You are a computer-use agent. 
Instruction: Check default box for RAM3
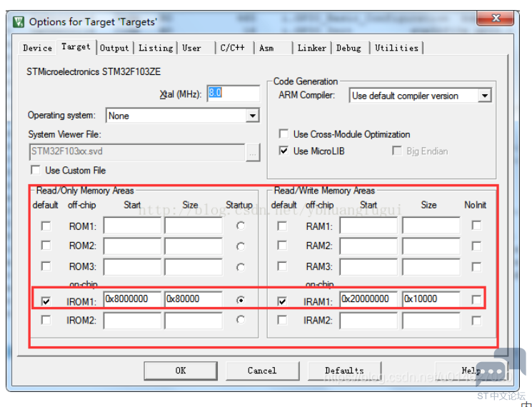tap(282, 266)
